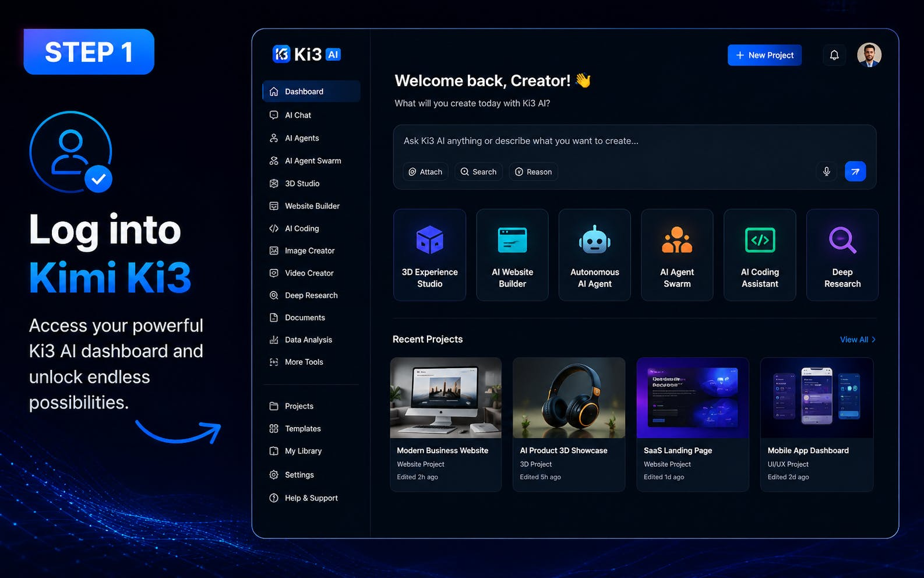Click the New Project button
This screenshot has width=924, height=578.
pos(764,55)
